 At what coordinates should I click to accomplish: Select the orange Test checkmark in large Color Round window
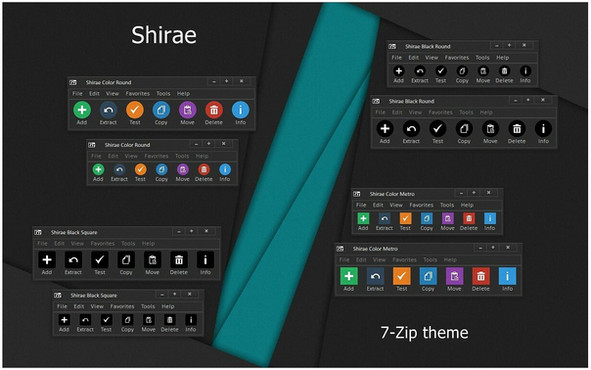135,110
